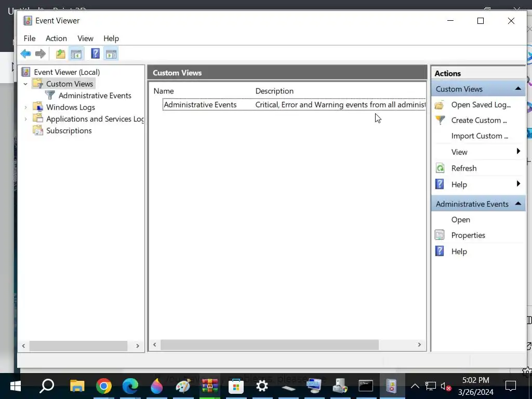Open Microsoft Edge from the taskbar
532x399 pixels.
point(130,386)
